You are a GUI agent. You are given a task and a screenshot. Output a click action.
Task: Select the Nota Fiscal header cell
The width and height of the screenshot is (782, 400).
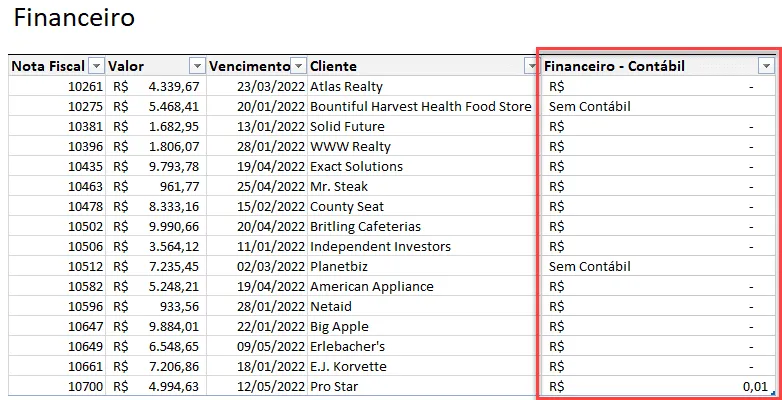point(57,66)
